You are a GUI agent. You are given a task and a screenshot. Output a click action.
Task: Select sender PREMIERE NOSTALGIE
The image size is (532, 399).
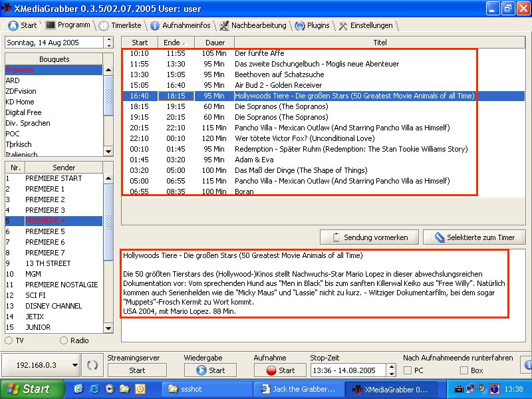click(x=54, y=285)
